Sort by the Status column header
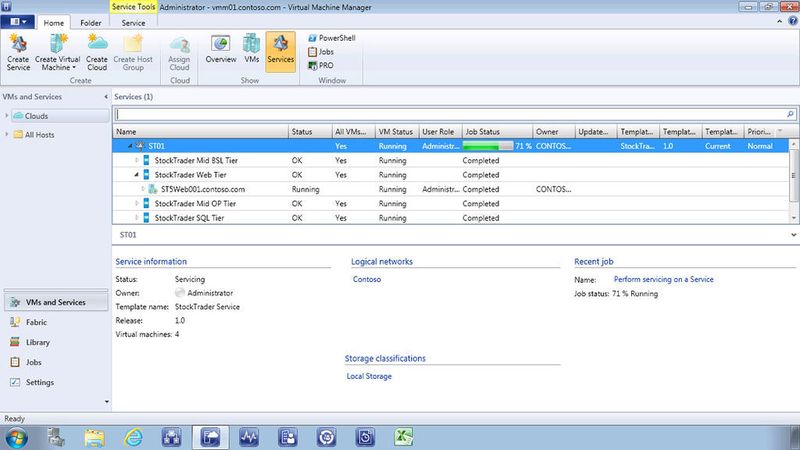Image resolution: width=800 pixels, height=450 pixels. (x=310, y=132)
